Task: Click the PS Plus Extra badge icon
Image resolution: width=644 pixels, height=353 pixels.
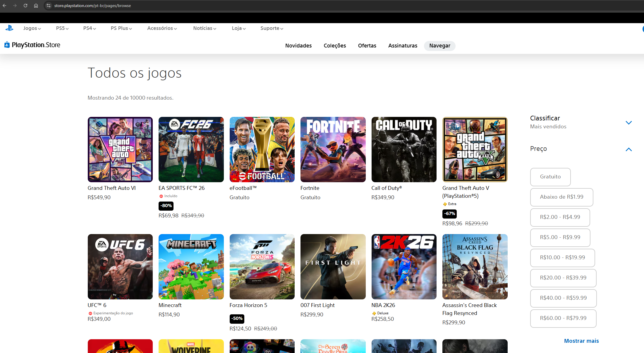Action: point(445,204)
